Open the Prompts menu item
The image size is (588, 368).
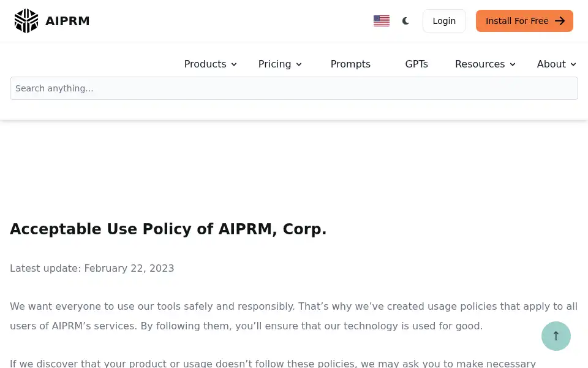(x=350, y=64)
